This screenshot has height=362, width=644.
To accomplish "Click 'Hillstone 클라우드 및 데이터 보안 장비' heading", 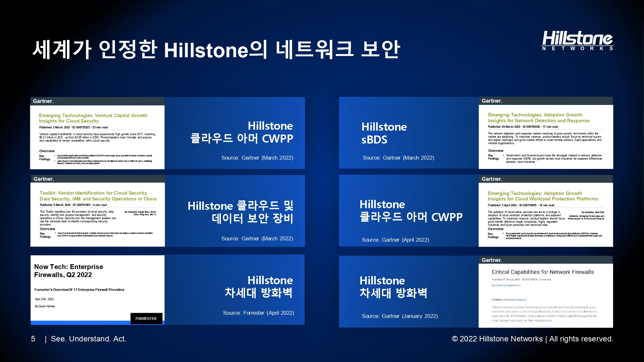I will [241, 212].
